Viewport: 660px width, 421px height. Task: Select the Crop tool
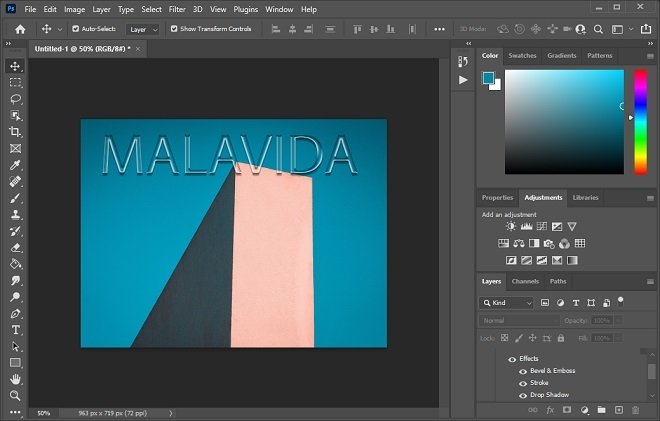(15, 132)
